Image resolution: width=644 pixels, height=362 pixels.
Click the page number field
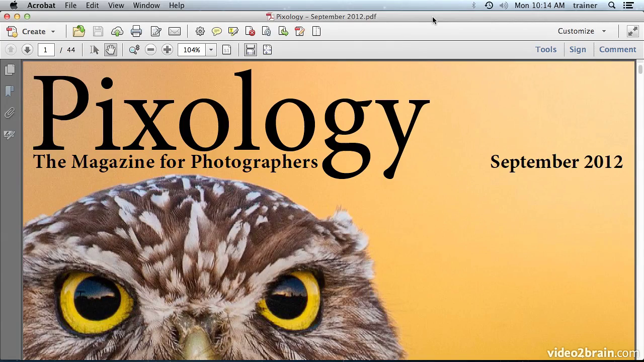[x=45, y=50]
